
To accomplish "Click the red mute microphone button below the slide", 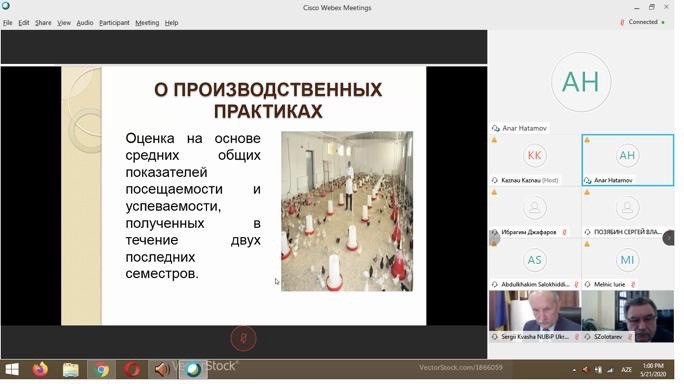I will tap(243, 338).
